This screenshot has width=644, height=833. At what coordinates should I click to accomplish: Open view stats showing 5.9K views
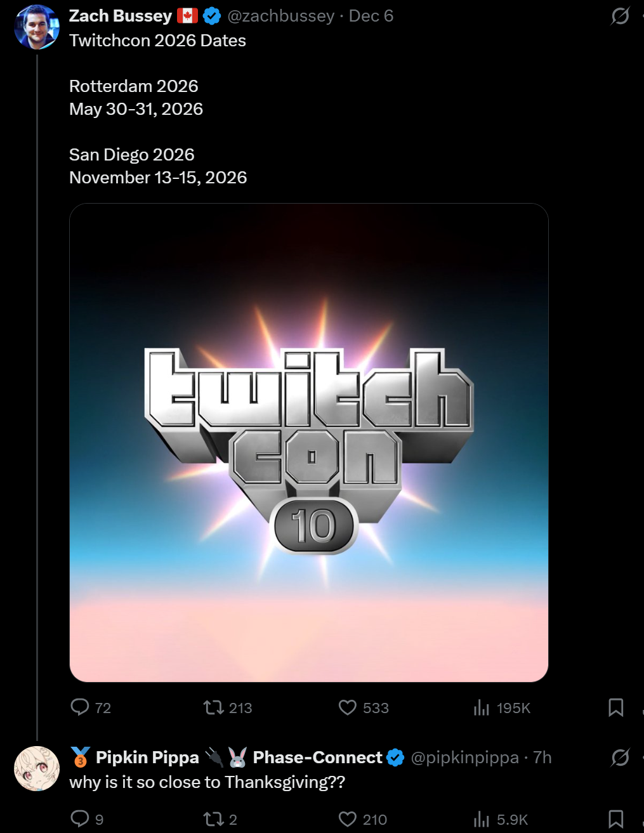coord(501,819)
